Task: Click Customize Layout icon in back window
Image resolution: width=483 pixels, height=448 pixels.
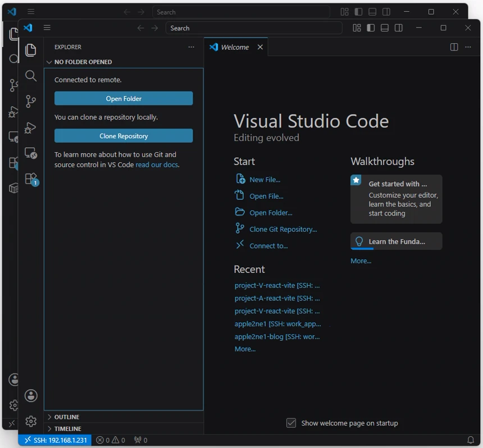Action: click(344, 12)
